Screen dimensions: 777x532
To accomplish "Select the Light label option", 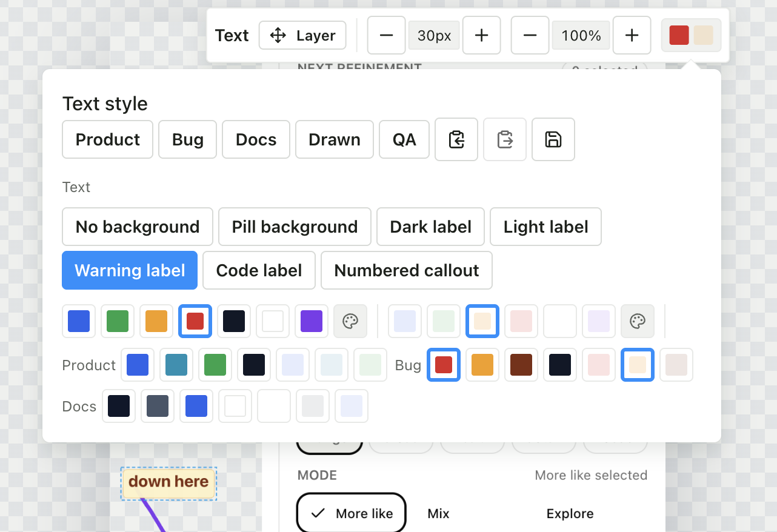I will [x=545, y=227].
